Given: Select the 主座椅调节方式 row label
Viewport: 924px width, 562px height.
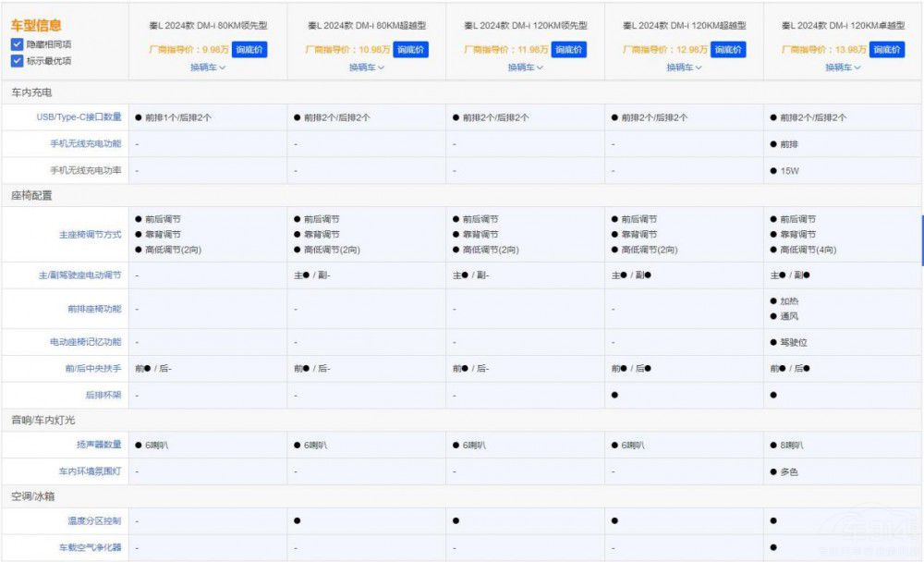Looking at the screenshot, I should (x=91, y=235).
